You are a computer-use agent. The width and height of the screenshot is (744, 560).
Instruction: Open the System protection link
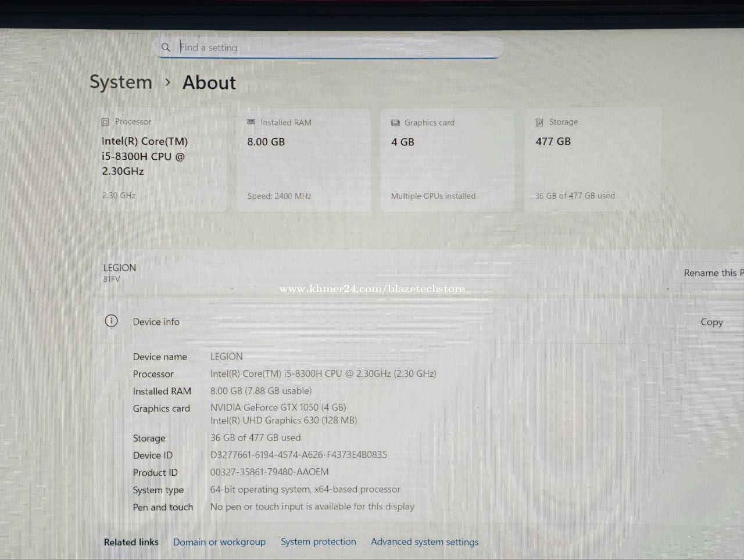319,541
